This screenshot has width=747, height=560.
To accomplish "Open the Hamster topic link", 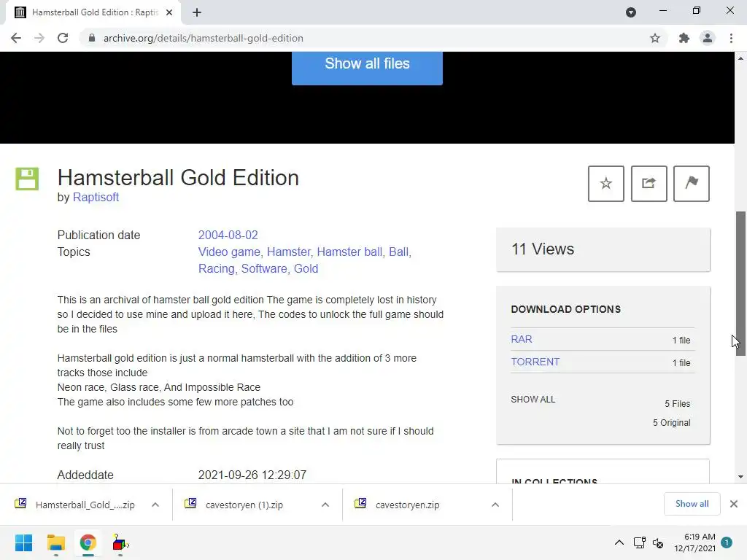I will (x=288, y=252).
